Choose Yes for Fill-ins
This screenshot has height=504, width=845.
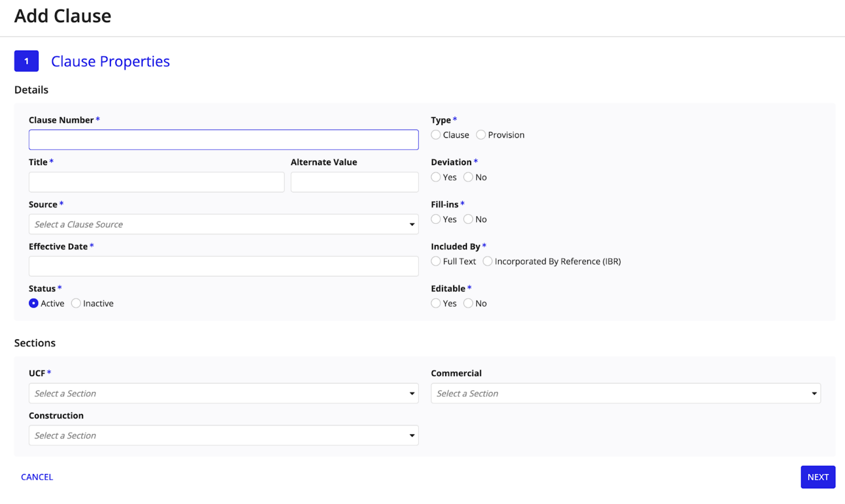(x=436, y=219)
